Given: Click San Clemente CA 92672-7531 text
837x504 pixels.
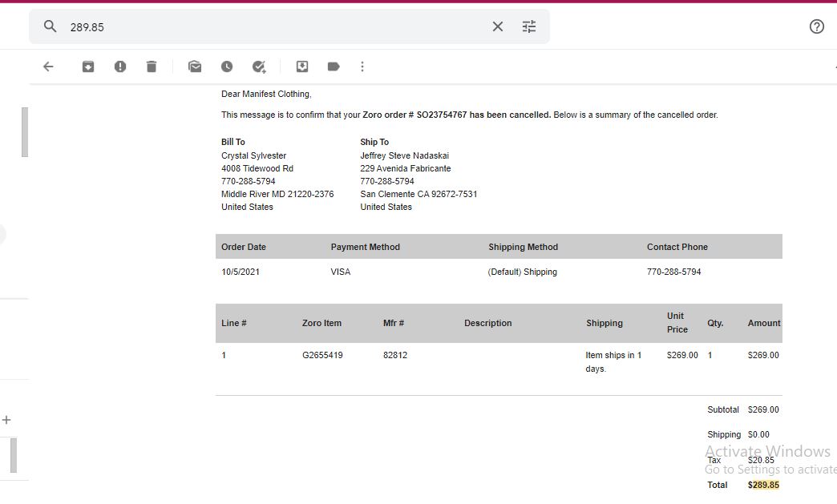Looking at the screenshot, I should tap(418, 194).
